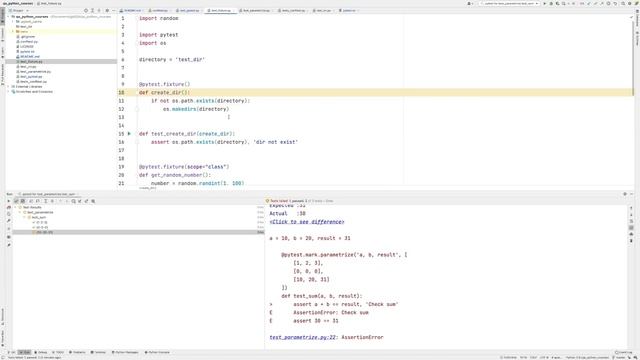Switch to the test_parametrize.py editor tab
Screen dimensions: 640x360
(x=256, y=10)
